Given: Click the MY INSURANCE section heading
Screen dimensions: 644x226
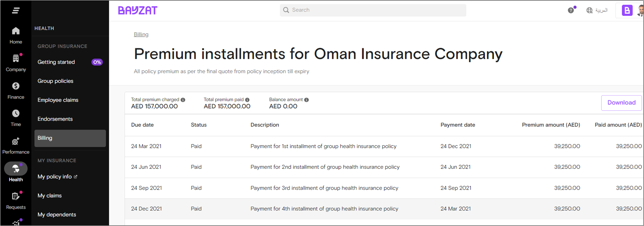Looking at the screenshot, I should click(x=57, y=160).
